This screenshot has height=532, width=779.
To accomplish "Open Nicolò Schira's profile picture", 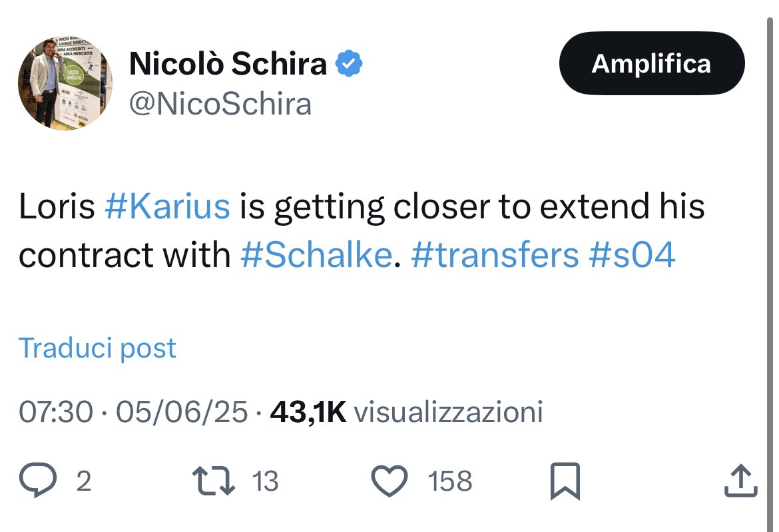I will (65, 83).
